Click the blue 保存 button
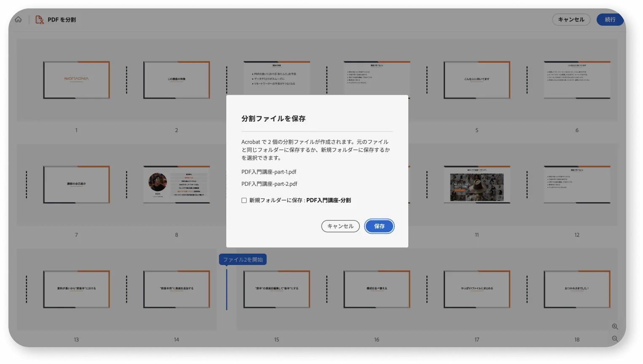The height and width of the screenshot is (364, 643). coord(379,226)
